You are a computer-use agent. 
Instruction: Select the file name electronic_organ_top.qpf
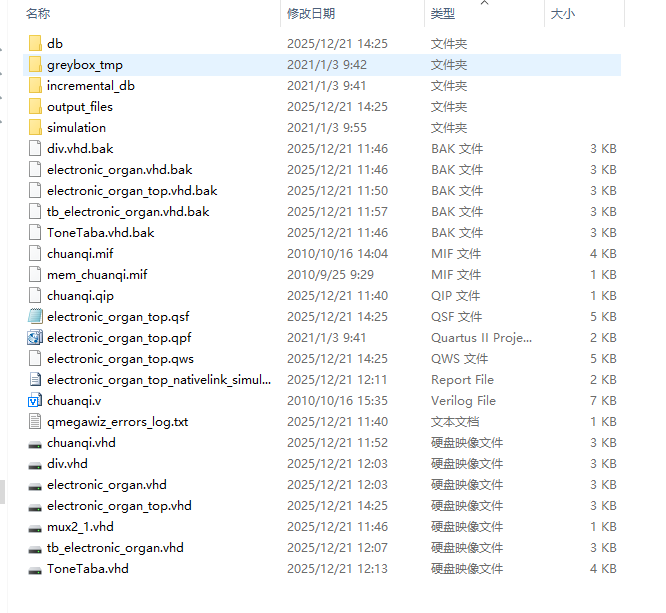click(x=119, y=338)
